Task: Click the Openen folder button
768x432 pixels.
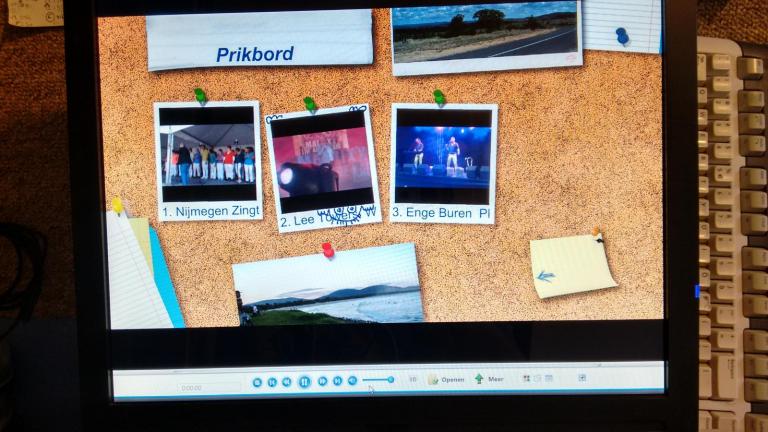Action: 446,380
